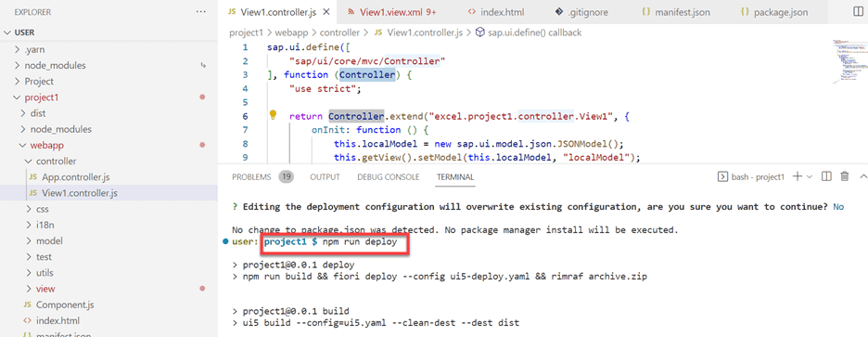Click the EXPLORER panel title
This screenshot has height=337, width=868.
click(x=32, y=12)
